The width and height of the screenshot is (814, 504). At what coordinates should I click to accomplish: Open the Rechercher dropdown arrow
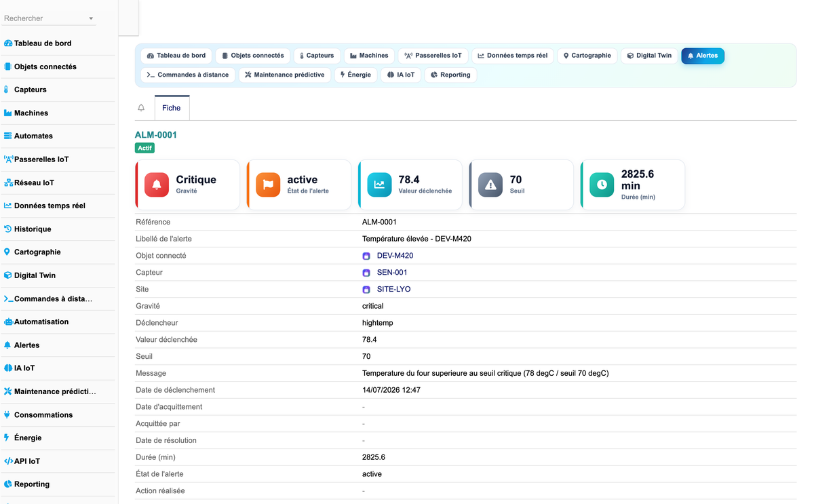tap(91, 18)
